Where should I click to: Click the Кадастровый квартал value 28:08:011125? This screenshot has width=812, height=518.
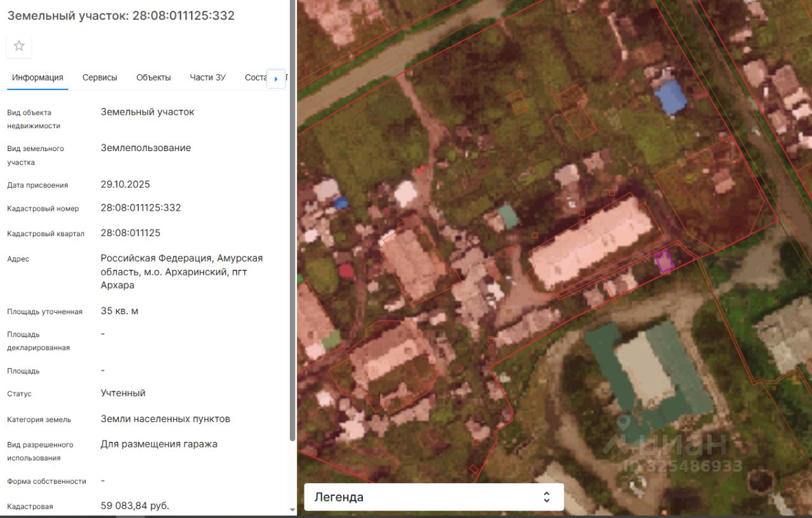click(x=131, y=233)
